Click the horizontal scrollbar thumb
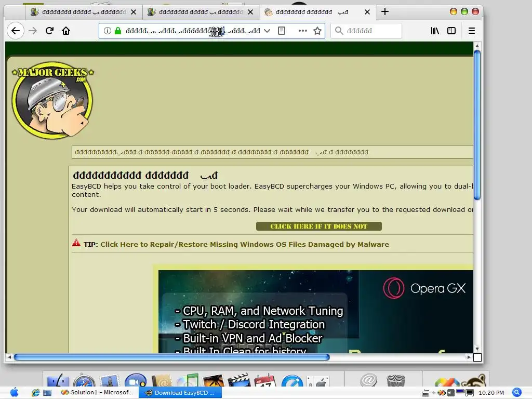 pyautogui.click(x=171, y=357)
